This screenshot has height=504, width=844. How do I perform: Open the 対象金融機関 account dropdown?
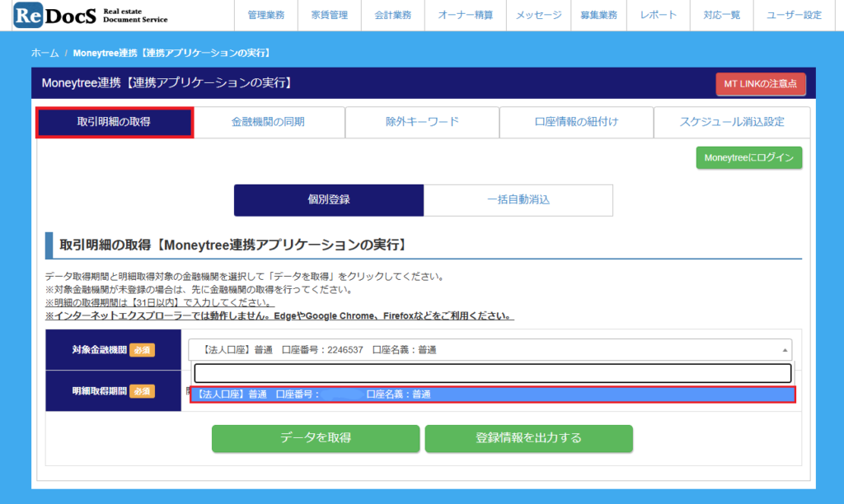[490, 350]
